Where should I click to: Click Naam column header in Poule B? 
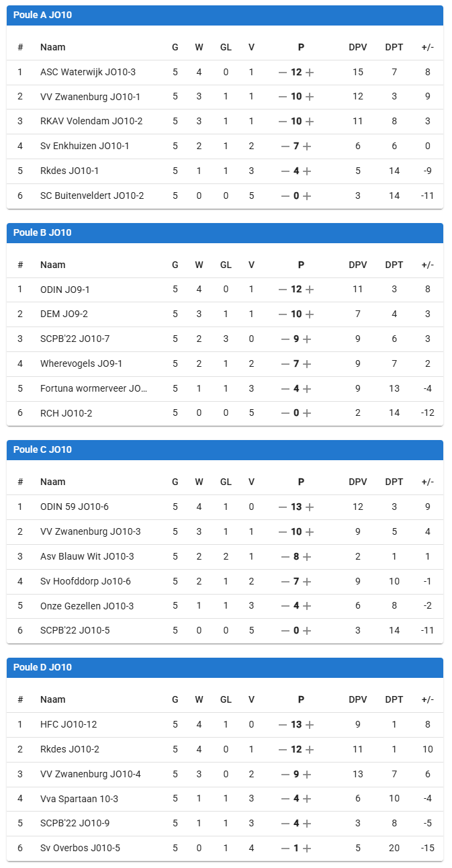[x=52, y=265]
